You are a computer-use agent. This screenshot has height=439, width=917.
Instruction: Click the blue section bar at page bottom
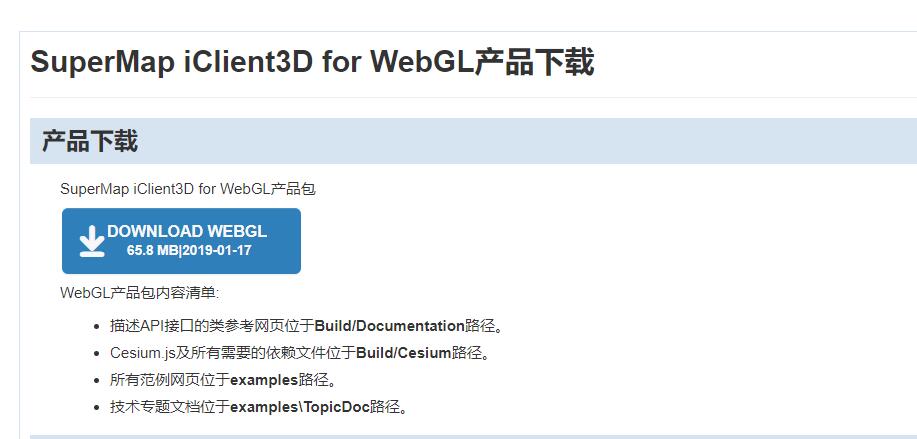(473, 437)
